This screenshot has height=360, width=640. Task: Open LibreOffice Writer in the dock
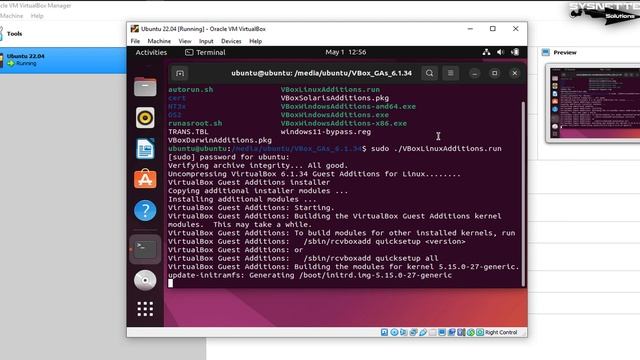[145, 149]
